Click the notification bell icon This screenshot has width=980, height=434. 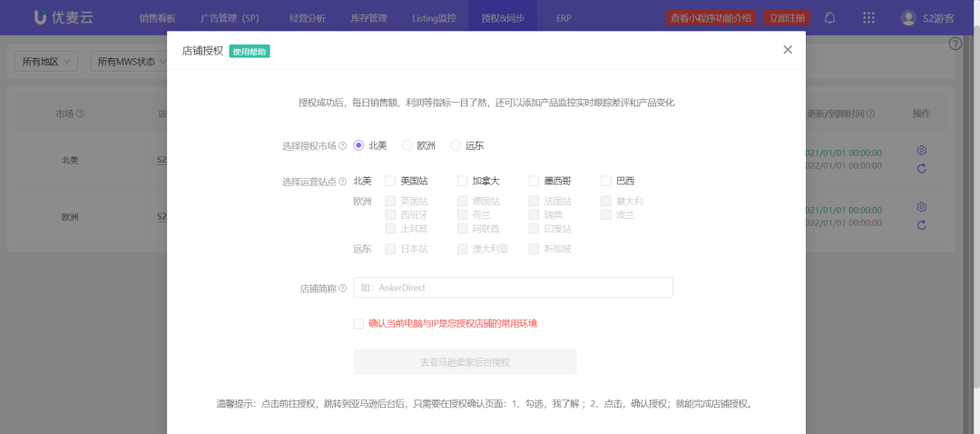point(830,17)
